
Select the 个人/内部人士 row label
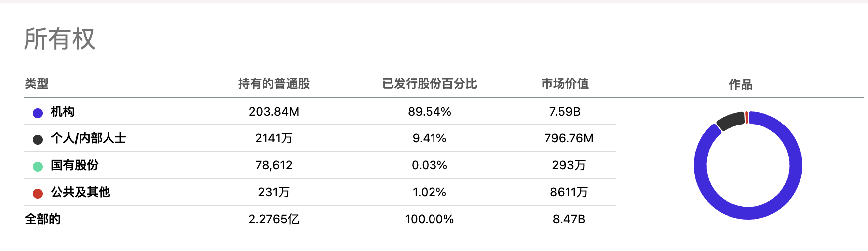[x=89, y=138]
